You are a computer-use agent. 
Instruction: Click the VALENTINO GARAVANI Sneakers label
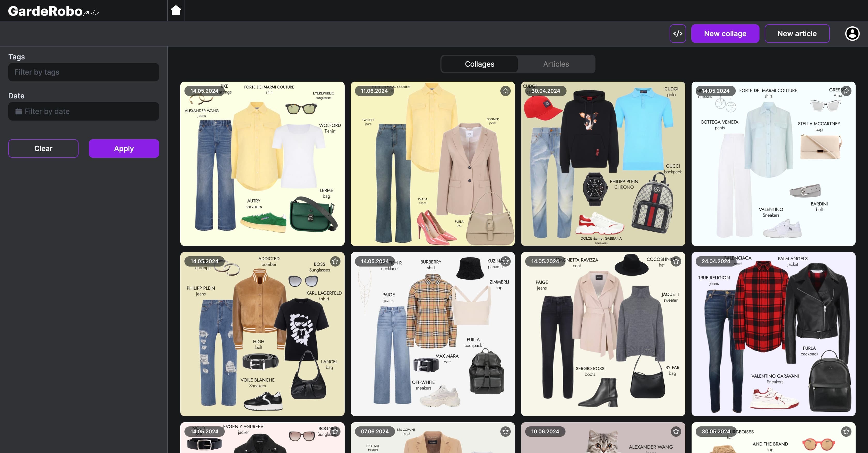(x=775, y=379)
